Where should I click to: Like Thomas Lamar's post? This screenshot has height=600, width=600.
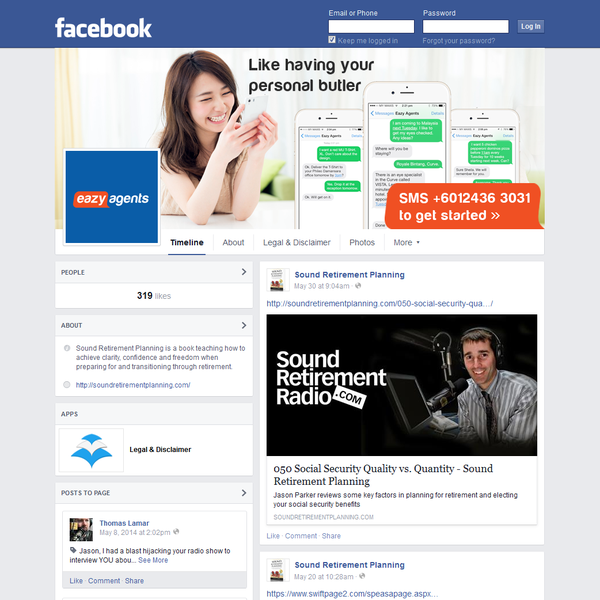coord(76,581)
